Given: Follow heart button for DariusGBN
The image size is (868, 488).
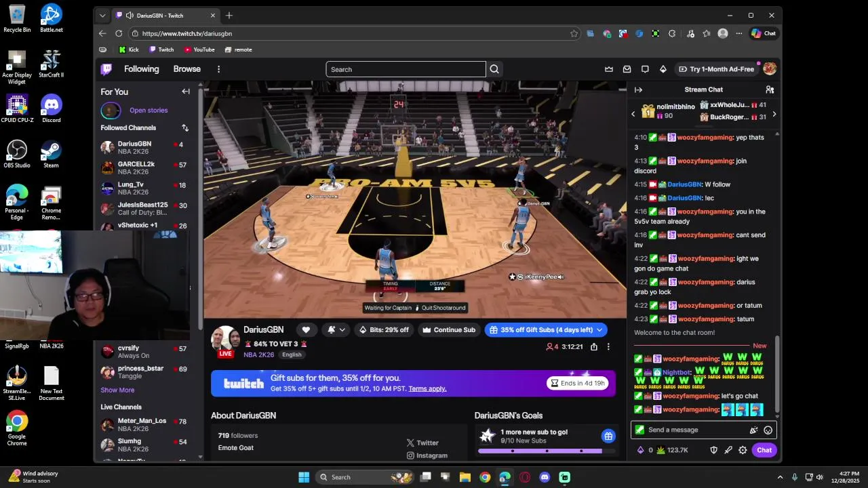Looking at the screenshot, I should (x=306, y=330).
